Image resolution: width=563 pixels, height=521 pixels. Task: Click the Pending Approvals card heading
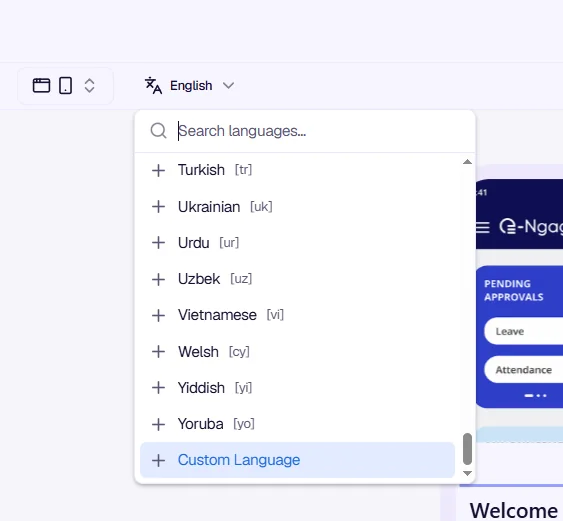(x=514, y=290)
